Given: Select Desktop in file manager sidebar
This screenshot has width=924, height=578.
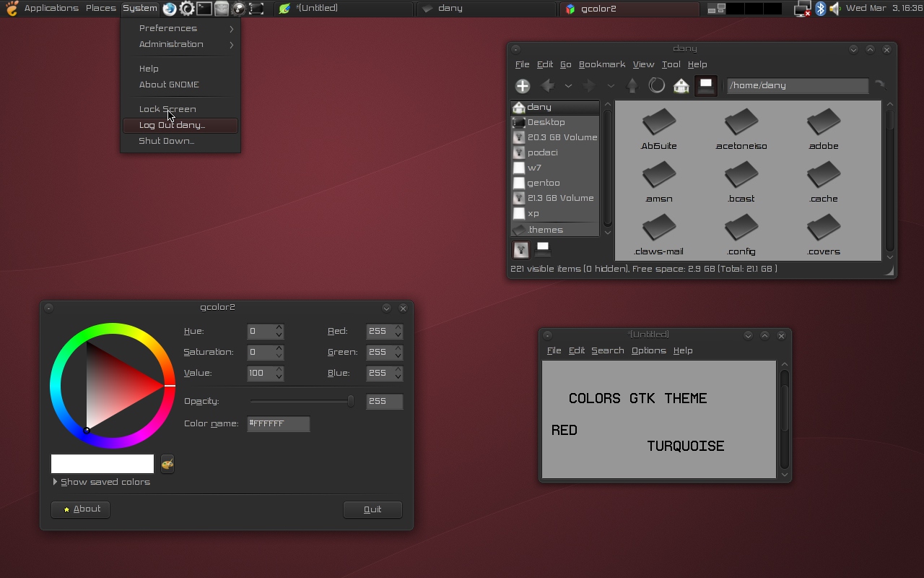Looking at the screenshot, I should [554, 122].
